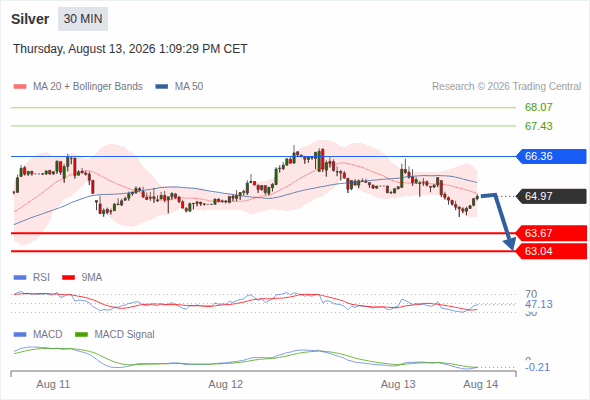
Task: Click the Aug 13 date axis label
Action: pyautogui.click(x=398, y=384)
